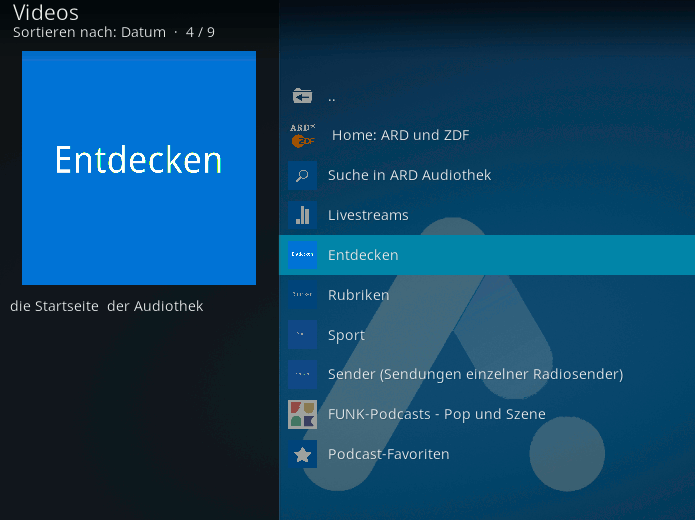The image size is (695, 520).
Task: Open the 'Sport' entry
Action: click(x=487, y=335)
